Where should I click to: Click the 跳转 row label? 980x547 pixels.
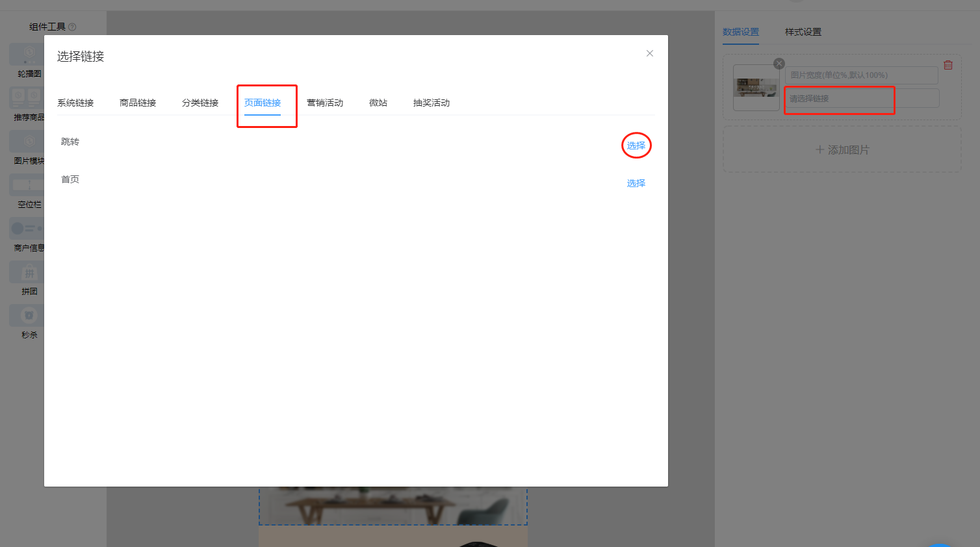[x=70, y=142]
